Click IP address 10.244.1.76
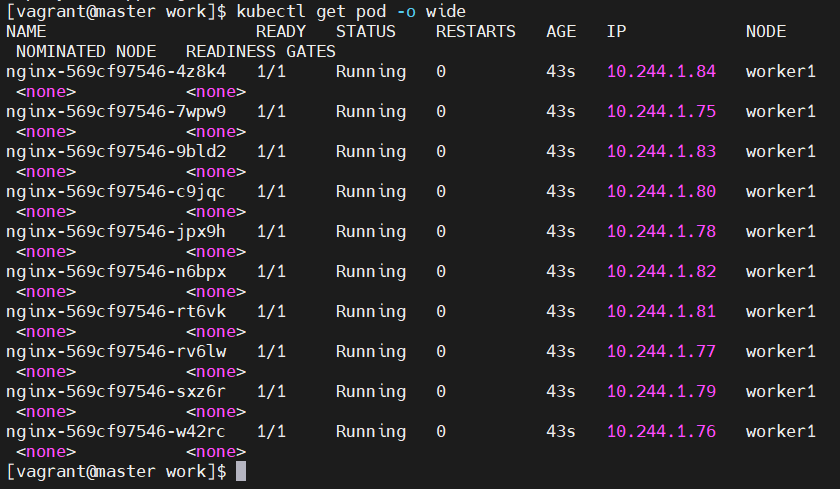The height and width of the screenshot is (489, 840). (x=661, y=431)
